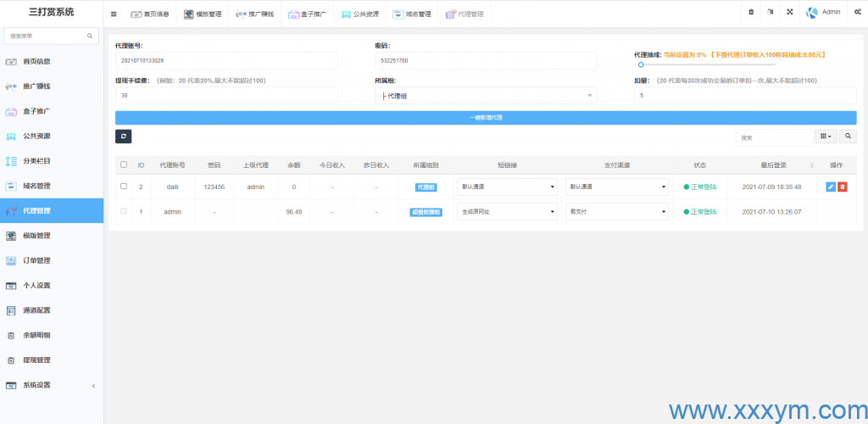Click the refresh table button
The width and height of the screenshot is (868, 424).
point(124,136)
